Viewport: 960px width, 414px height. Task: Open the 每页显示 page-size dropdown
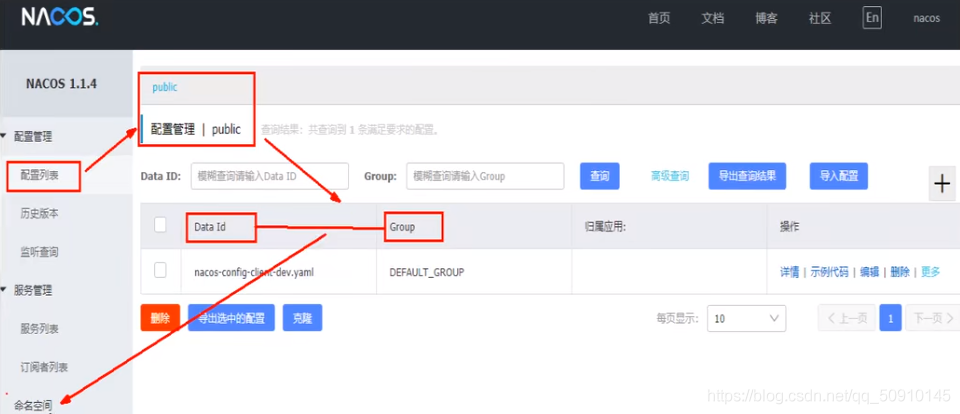[746, 318]
